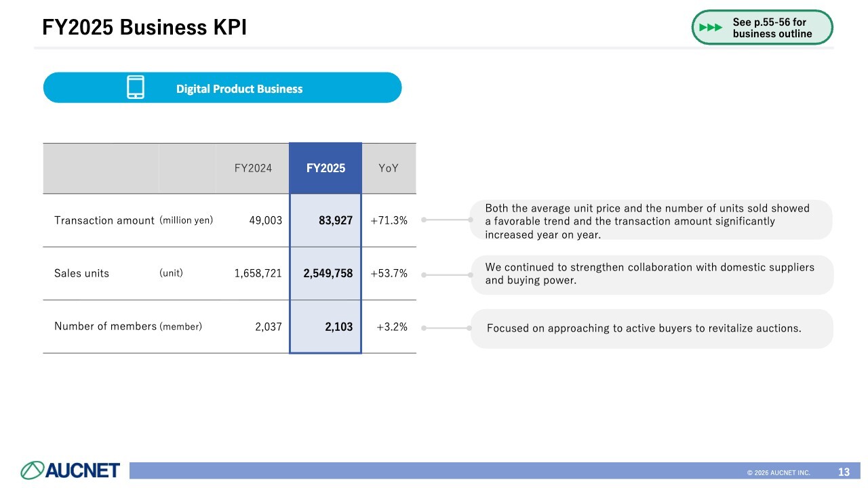Click the green triple-arrow icon

point(710,28)
